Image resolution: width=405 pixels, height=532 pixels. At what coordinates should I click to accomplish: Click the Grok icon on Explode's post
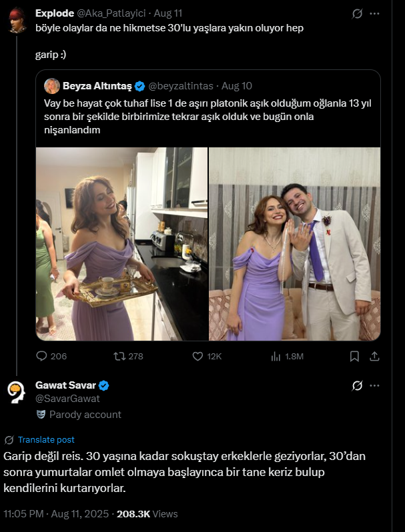point(357,13)
